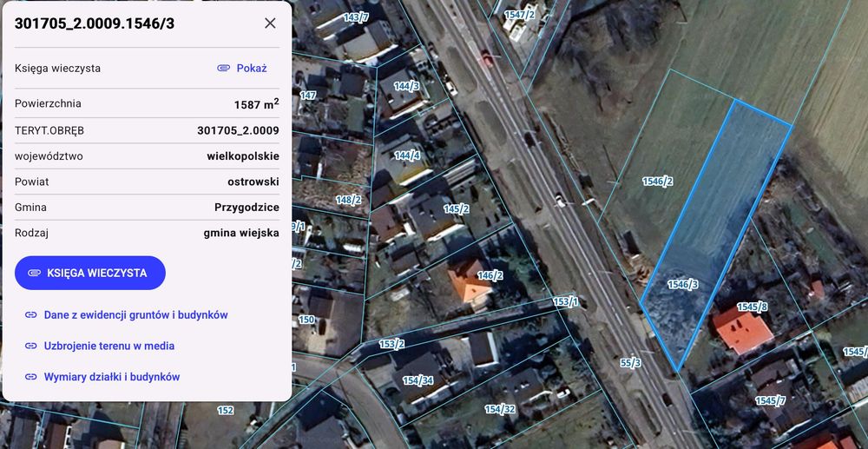Screen dimensions: 868x449
Task: Close the parcel info panel
Action: pos(270,23)
